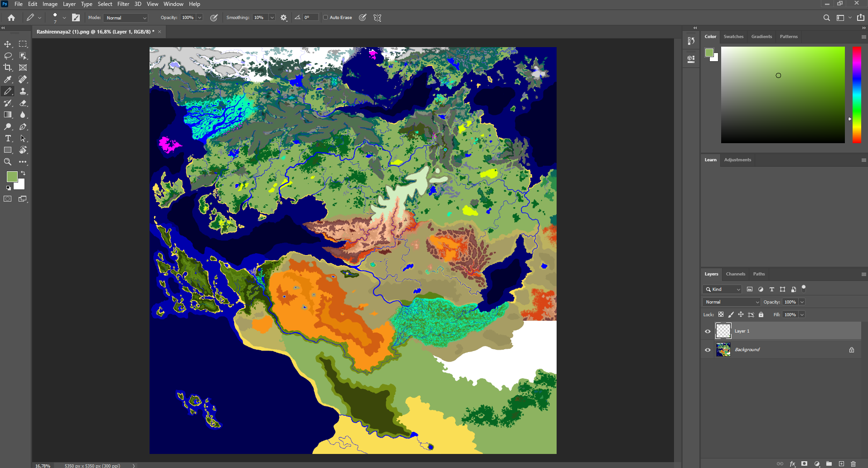The height and width of the screenshot is (468, 868).
Task: Open the Filter menu
Action: tap(123, 4)
